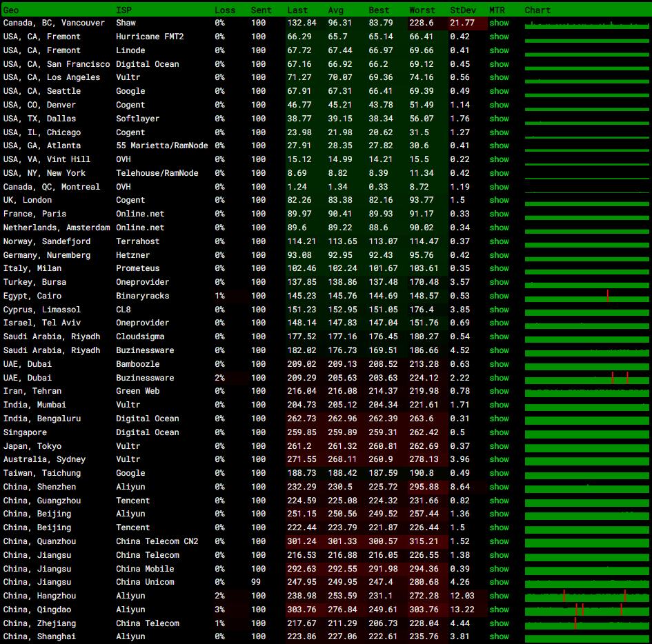The height and width of the screenshot is (644, 652).
Task: Click the chart for Dubai Buzinessware row
Action: point(586,377)
